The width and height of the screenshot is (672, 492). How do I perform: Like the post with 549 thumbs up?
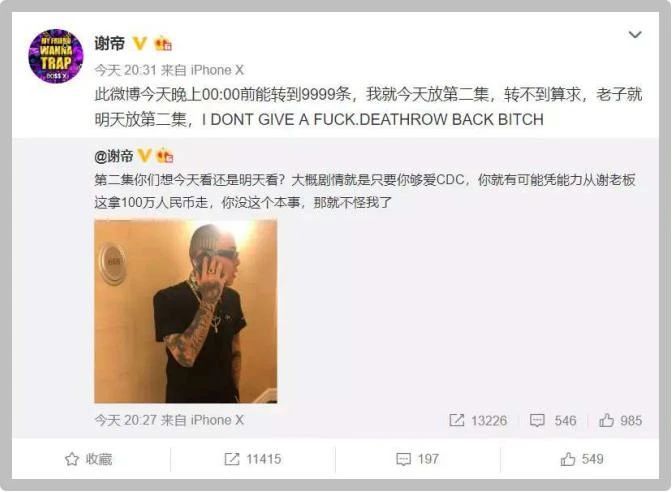[582, 459]
